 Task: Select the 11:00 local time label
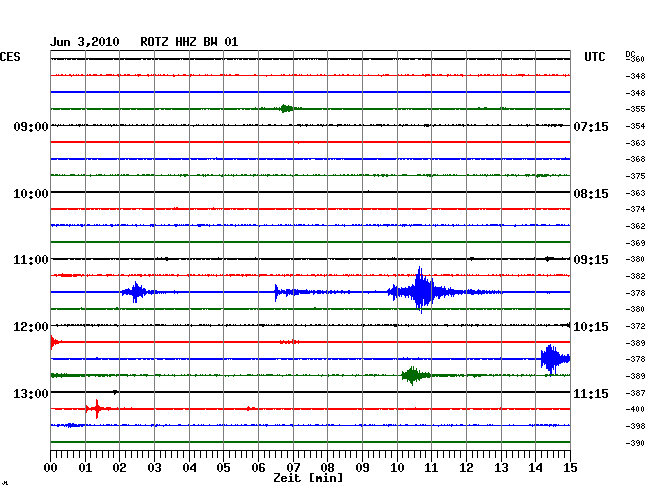tap(31, 260)
